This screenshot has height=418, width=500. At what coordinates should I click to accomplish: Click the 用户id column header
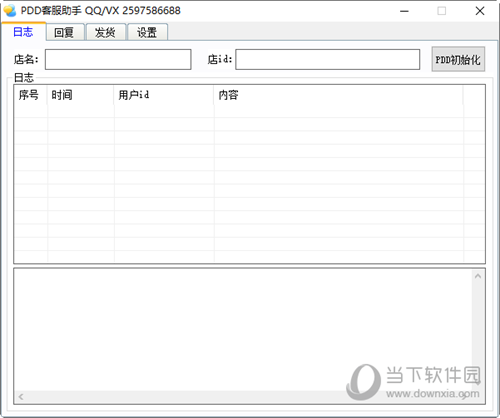pos(164,95)
